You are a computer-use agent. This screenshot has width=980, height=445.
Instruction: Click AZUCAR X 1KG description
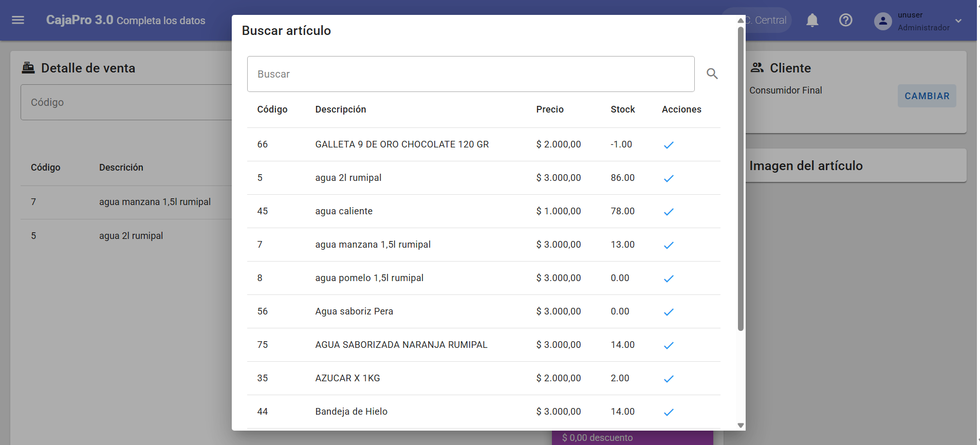[x=347, y=378]
